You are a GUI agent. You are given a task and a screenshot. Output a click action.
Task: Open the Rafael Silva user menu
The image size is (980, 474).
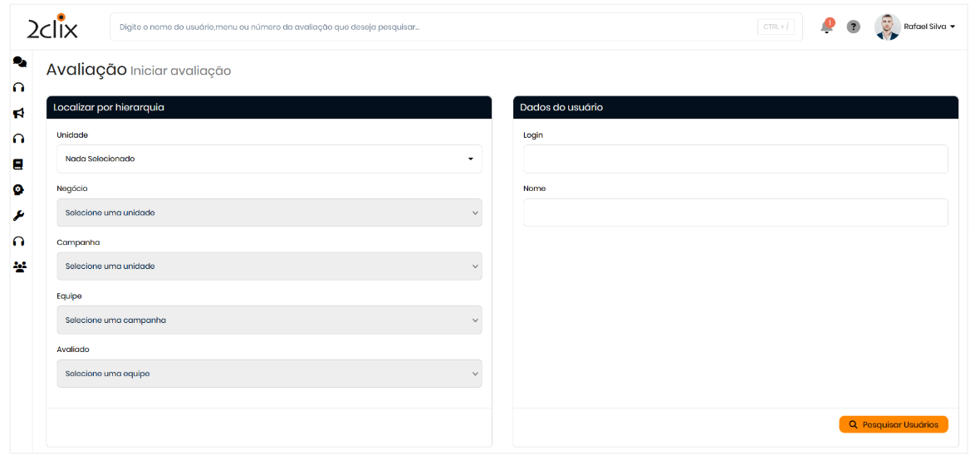(929, 27)
